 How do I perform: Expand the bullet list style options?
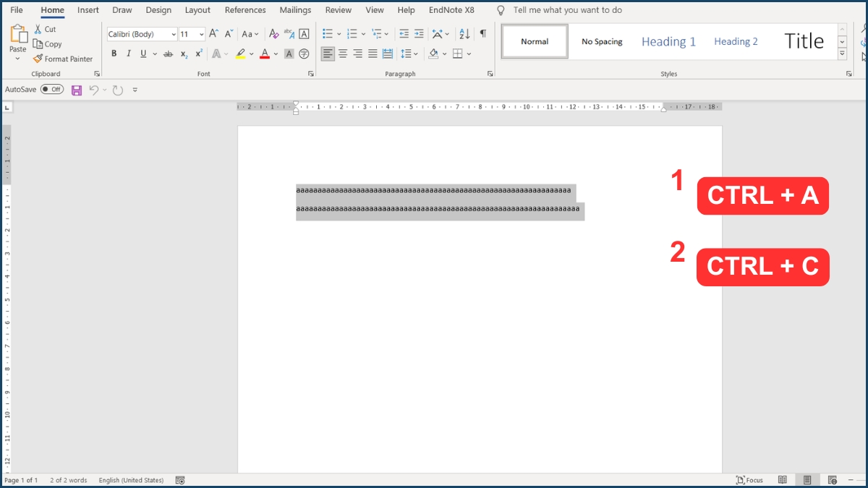pyautogui.click(x=341, y=33)
